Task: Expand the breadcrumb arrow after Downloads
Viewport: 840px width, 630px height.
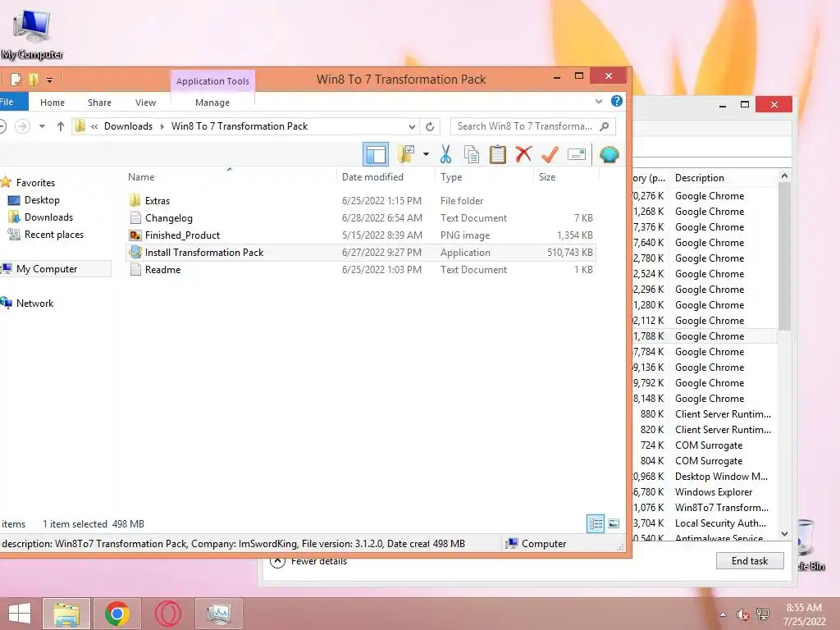Action: 162,126
